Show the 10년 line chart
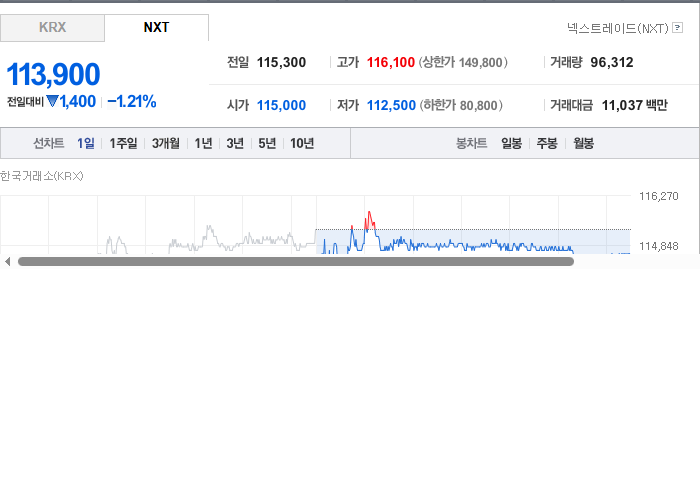Screen dimensions: 700x490 302,143
